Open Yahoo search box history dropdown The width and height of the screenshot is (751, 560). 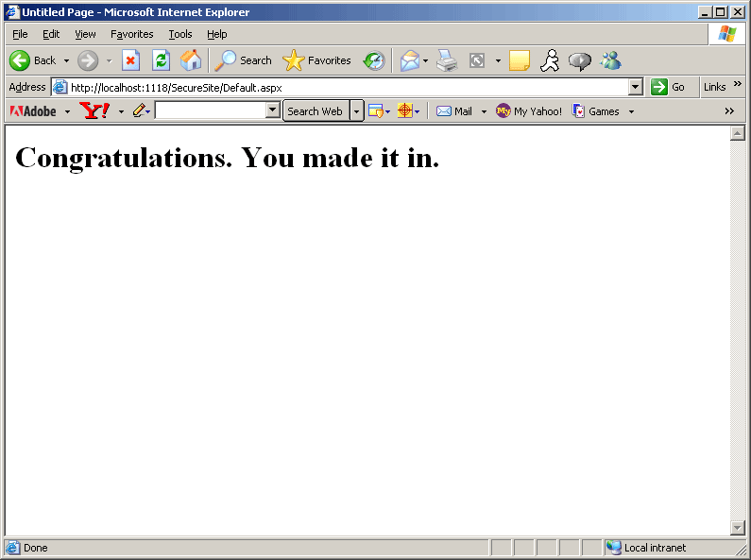click(272, 110)
